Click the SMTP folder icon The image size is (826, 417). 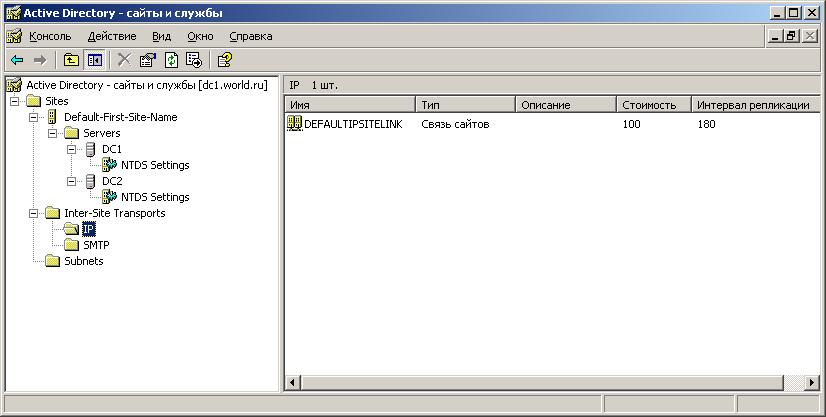tap(72, 245)
